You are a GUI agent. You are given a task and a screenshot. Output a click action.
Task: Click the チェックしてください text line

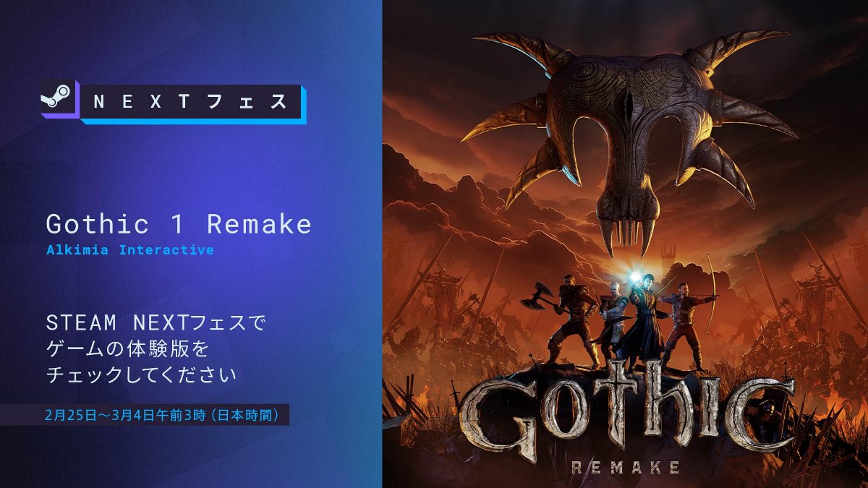click(x=141, y=376)
